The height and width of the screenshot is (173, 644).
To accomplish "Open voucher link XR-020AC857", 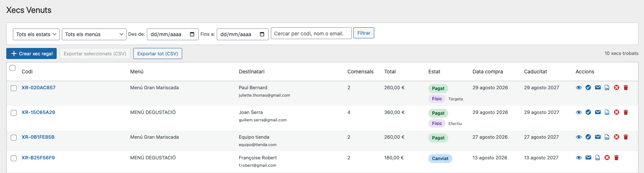I will 39,87.
